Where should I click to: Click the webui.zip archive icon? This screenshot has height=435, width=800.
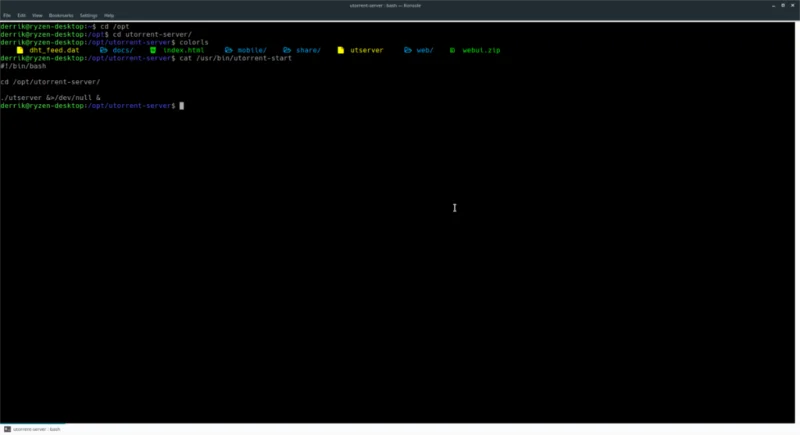click(x=452, y=50)
